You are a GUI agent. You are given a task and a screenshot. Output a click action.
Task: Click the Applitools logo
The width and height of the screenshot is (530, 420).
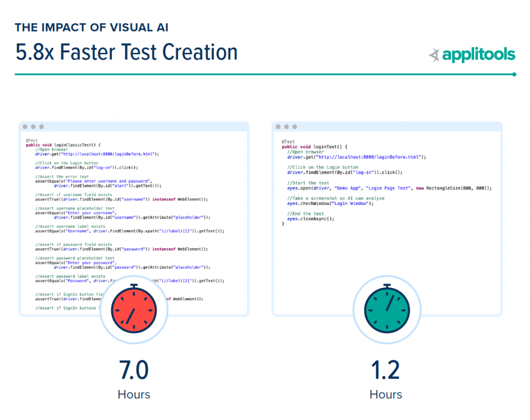tap(472, 55)
